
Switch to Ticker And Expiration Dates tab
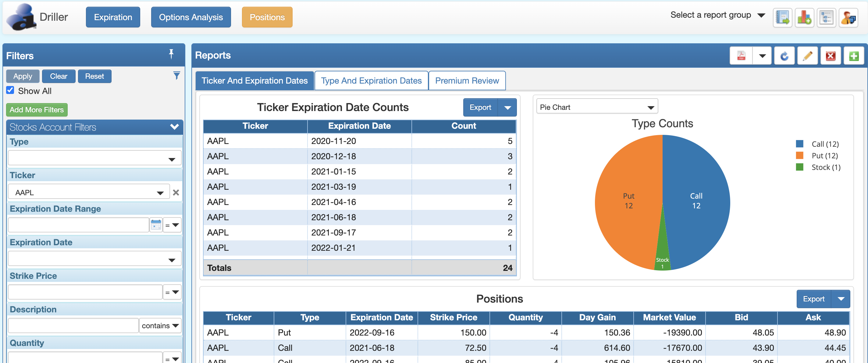[254, 81]
